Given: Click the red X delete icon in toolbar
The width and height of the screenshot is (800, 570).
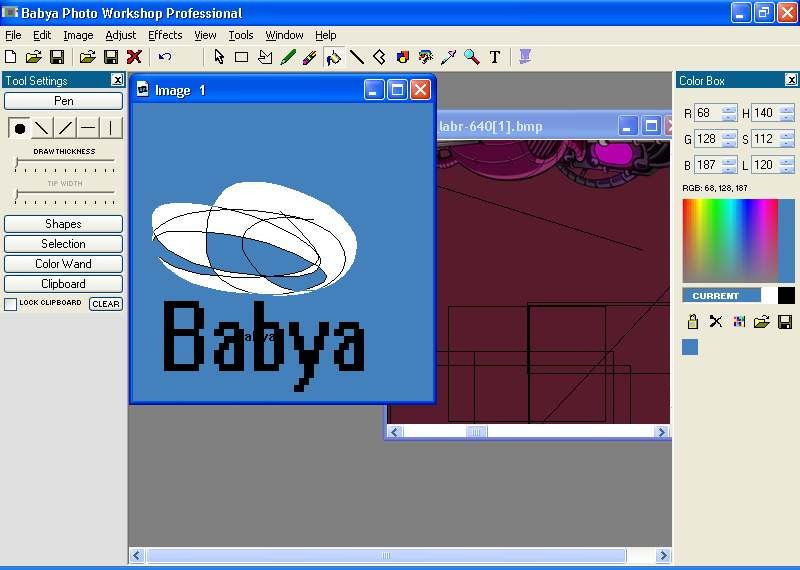Looking at the screenshot, I should tap(134, 57).
